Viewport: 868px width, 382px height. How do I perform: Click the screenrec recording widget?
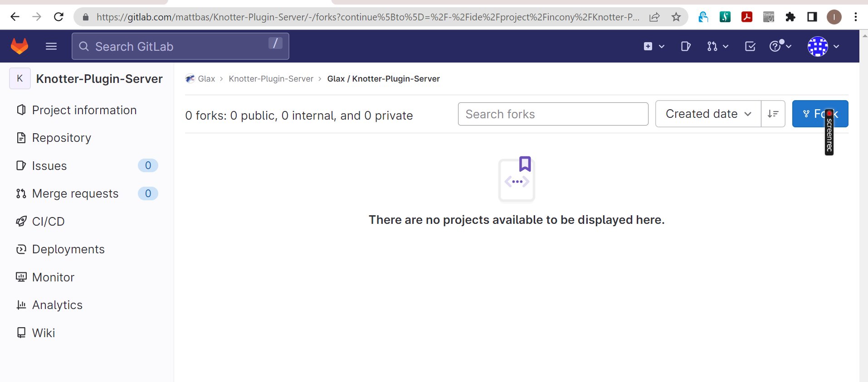pos(829,132)
